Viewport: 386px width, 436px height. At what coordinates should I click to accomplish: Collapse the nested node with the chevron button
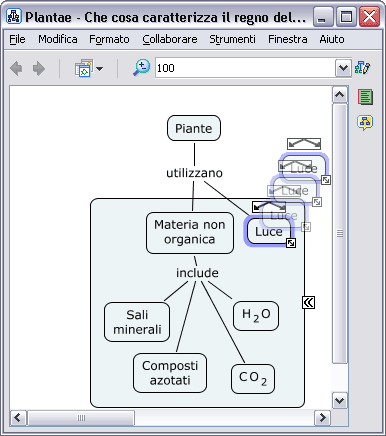(x=308, y=302)
